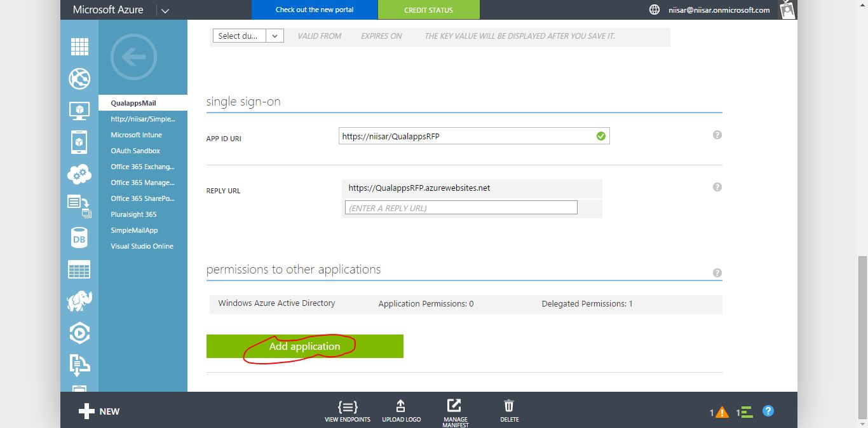
Task: Open Web Apps globe icon in sidebar
Action: pyautogui.click(x=79, y=78)
